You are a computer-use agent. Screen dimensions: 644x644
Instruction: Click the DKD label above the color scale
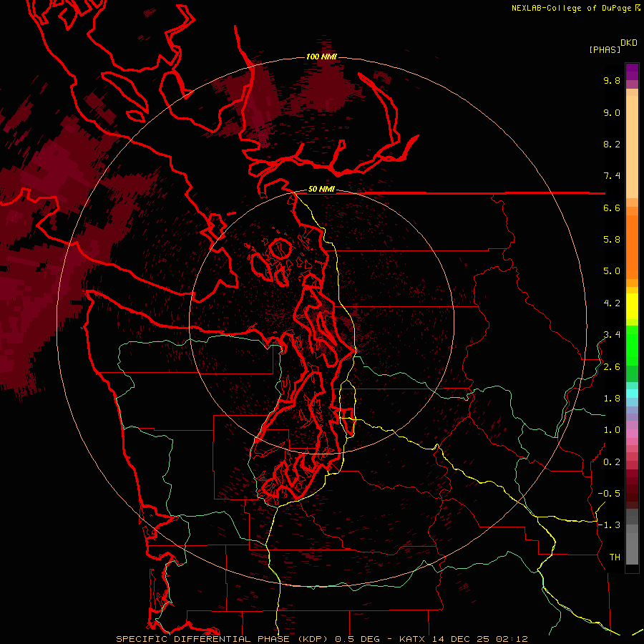point(629,43)
